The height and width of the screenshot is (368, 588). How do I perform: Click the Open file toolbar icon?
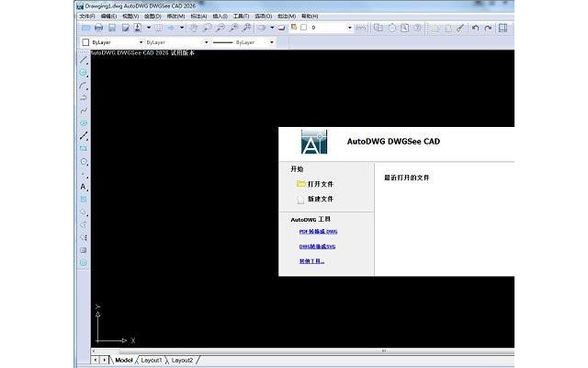tap(85, 28)
